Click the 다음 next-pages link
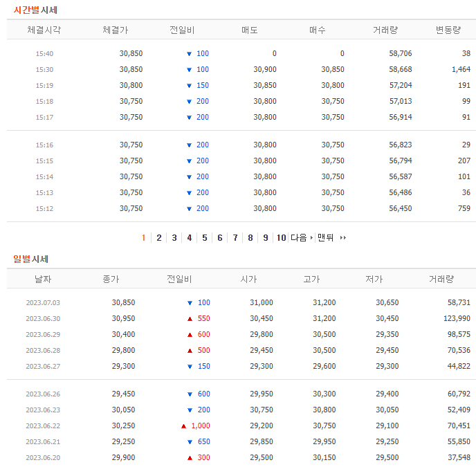The height and width of the screenshot is (467, 476). (302, 238)
